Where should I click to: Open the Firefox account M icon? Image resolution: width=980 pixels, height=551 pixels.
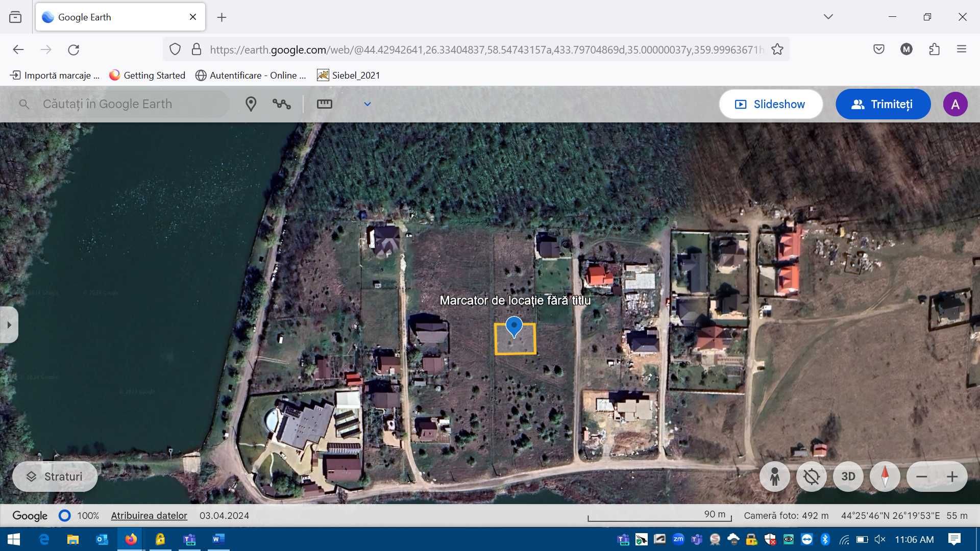coord(906,49)
